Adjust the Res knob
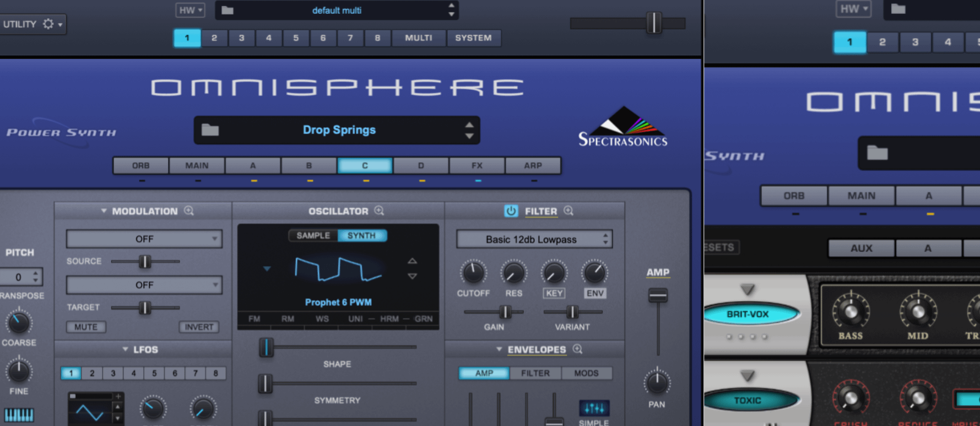The width and height of the screenshot is (980, 426). [513, 272]
